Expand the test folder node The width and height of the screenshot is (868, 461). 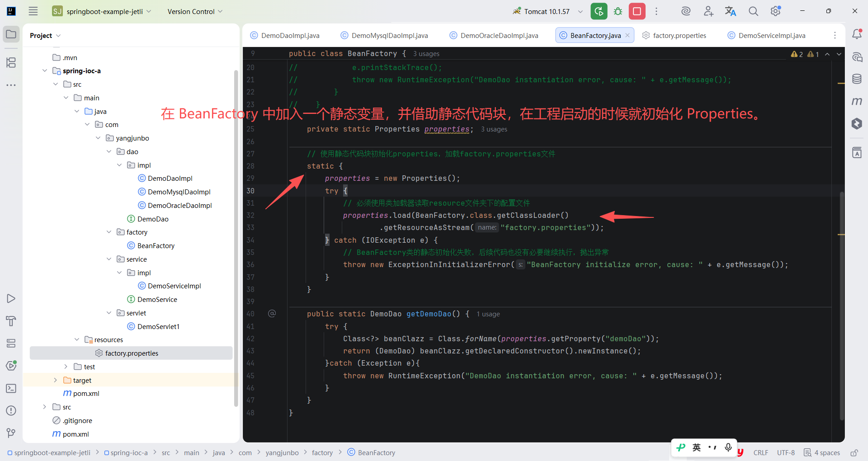pyautogui.click(x=66, y=367)
